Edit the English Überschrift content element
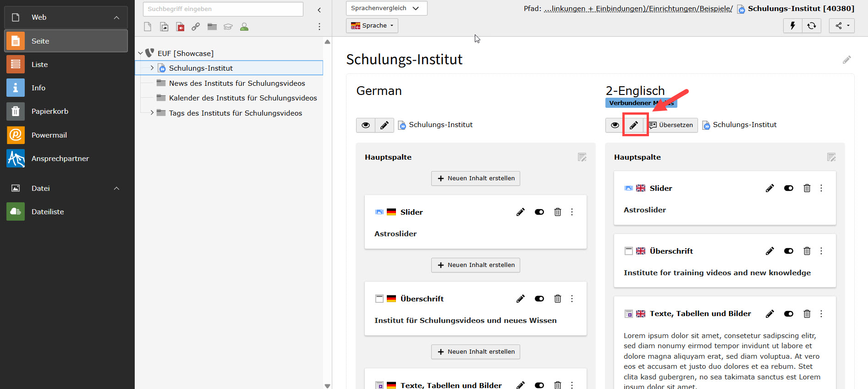The image size is (868, 389). coord(769,251)
